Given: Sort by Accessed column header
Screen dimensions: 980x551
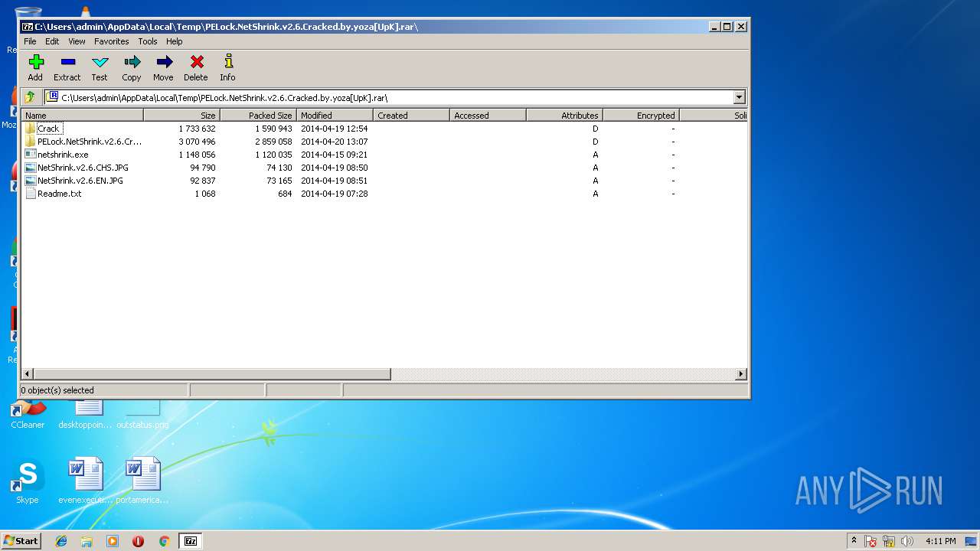Looking at the screenshot, I should pyautogui.click(x=488, y=116).
